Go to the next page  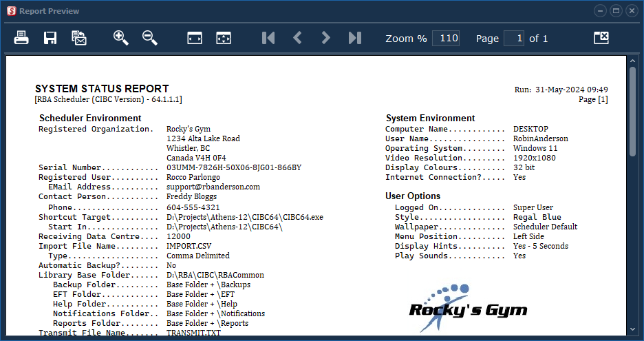click(325, 39)
